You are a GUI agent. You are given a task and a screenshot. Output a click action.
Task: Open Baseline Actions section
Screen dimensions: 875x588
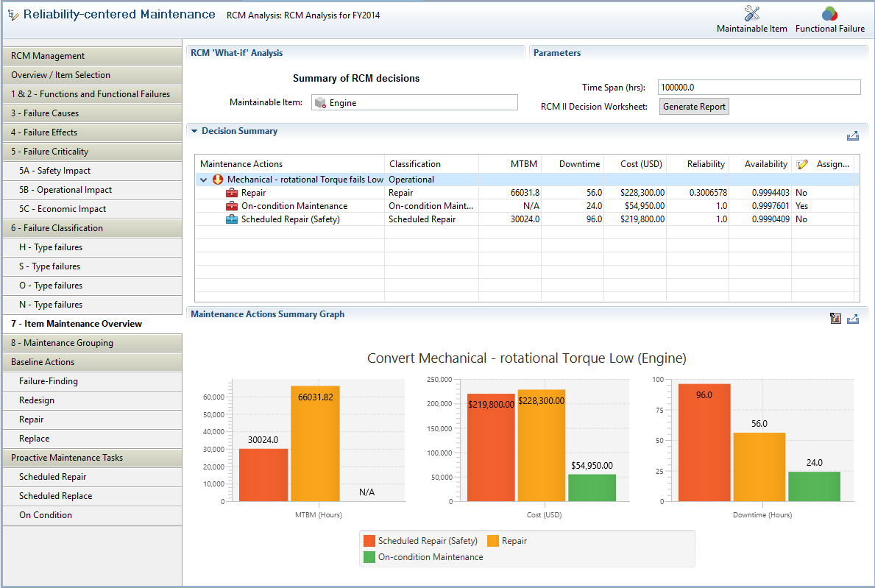(x=93, y=361)
